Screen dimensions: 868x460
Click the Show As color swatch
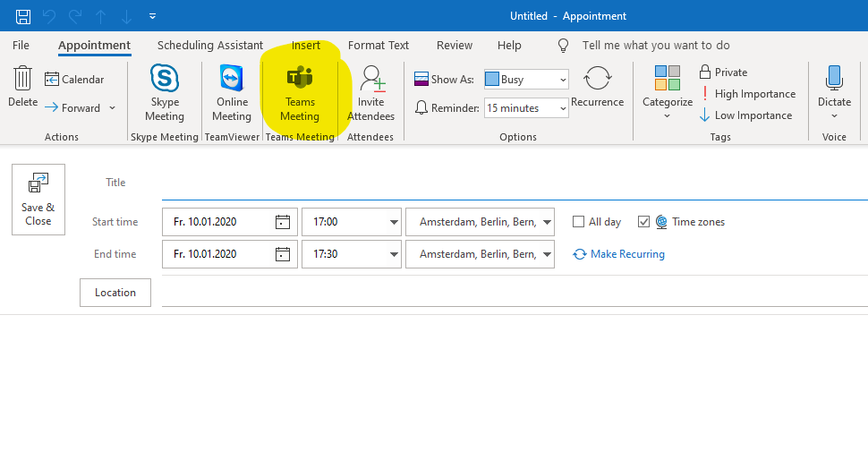(x=491, y=79)
